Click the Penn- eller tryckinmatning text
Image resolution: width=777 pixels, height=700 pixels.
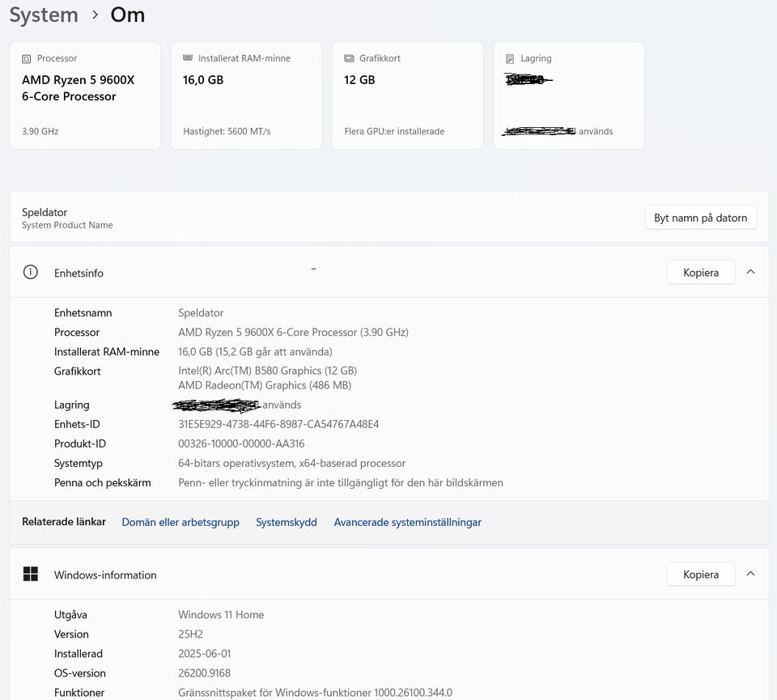(x=341, y=482)
